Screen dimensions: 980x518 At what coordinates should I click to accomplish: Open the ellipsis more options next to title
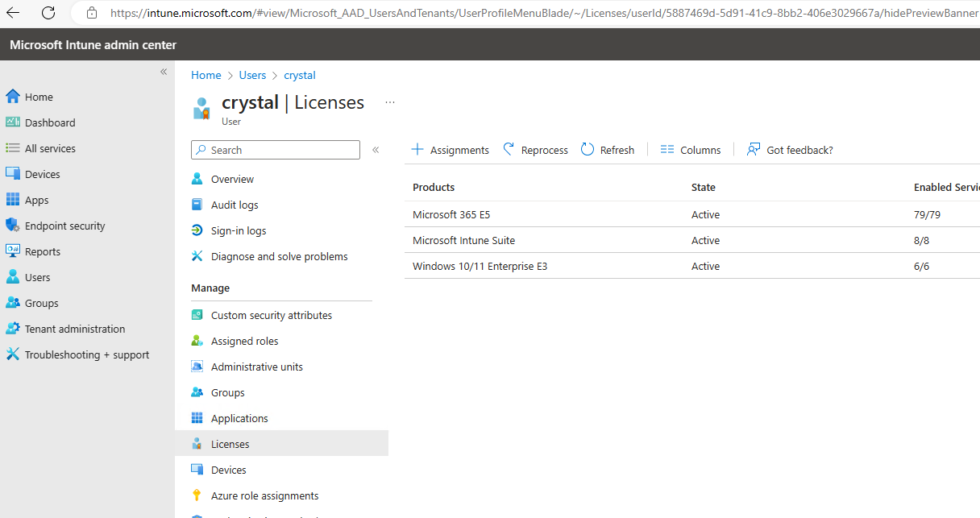click(x=390, y=102)
